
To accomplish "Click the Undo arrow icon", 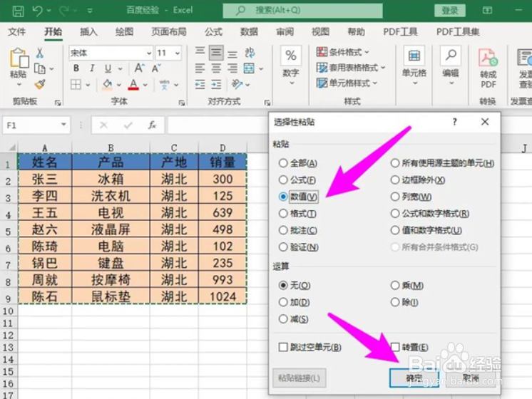I will click(x=38, y=11).
